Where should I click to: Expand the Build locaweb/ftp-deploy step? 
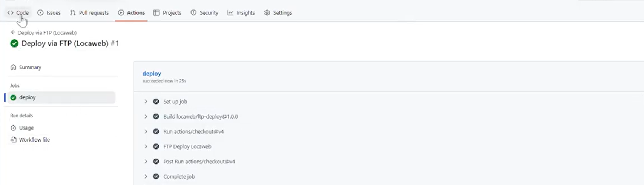coord(146,117)
